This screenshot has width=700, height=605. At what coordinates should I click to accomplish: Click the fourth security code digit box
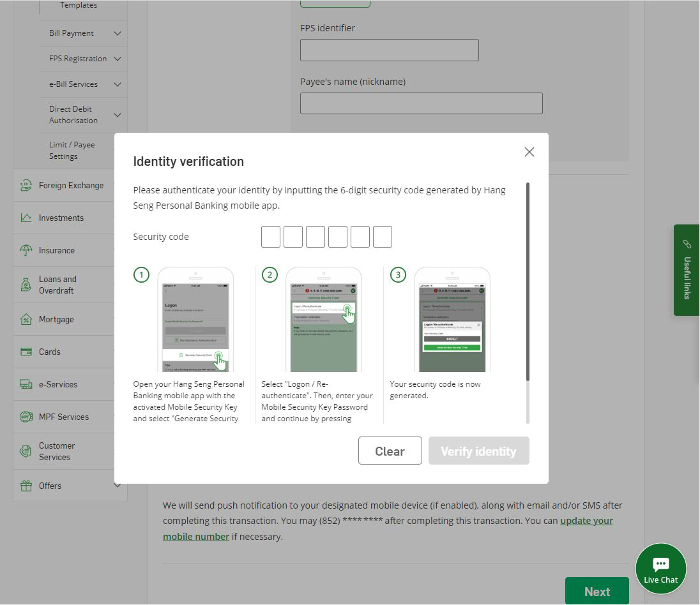point(337,237)
